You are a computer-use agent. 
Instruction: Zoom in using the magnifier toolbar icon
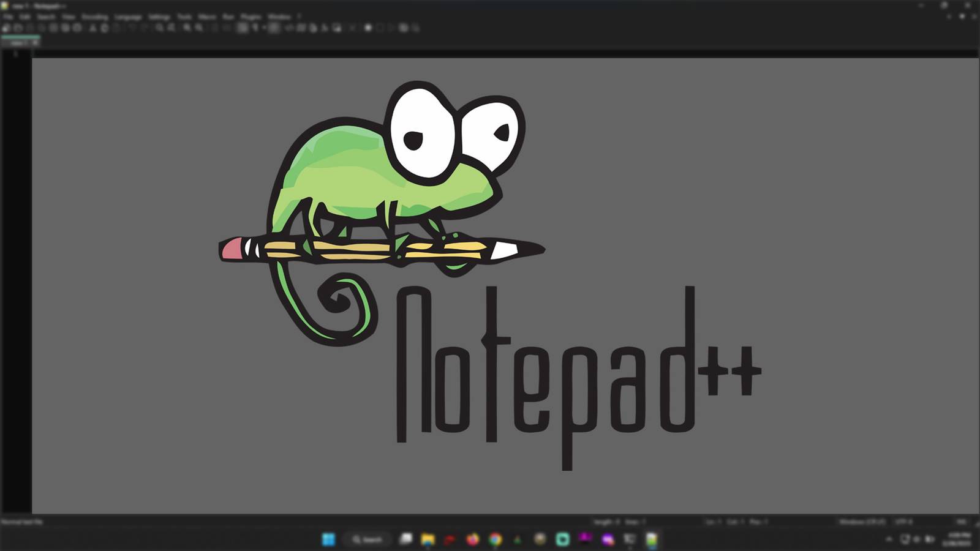(x=187, y=27)
